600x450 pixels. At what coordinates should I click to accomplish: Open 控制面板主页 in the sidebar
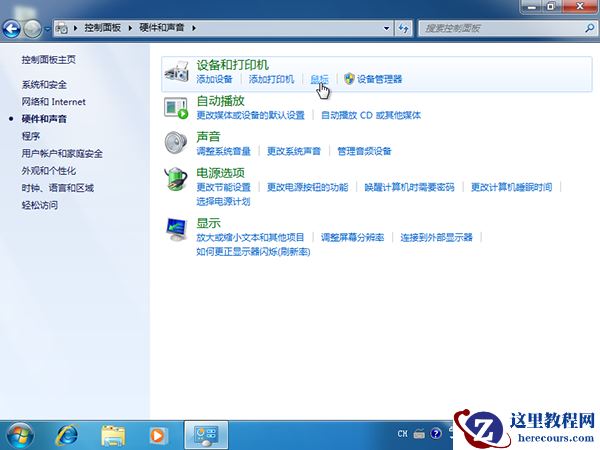coord(49,60)
